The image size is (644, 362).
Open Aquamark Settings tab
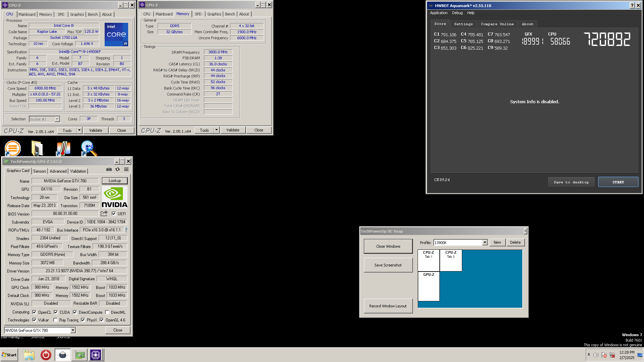(463, 24)
